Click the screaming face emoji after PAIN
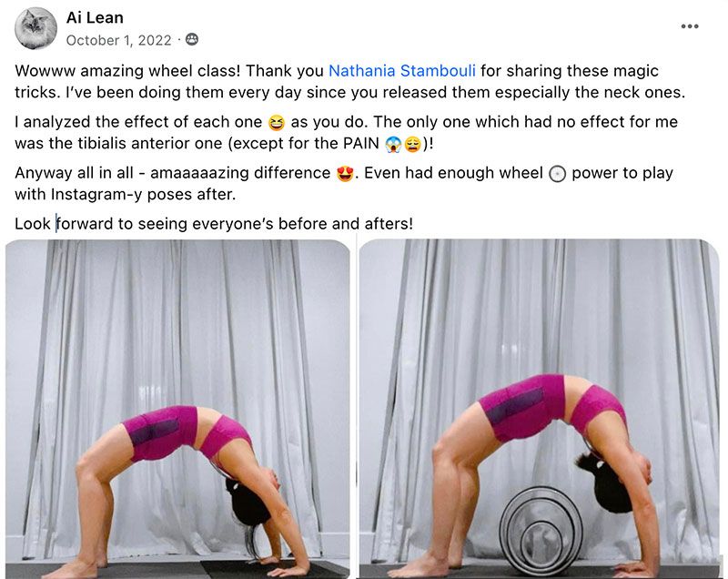The image size is (728, 579). [393, 144]
